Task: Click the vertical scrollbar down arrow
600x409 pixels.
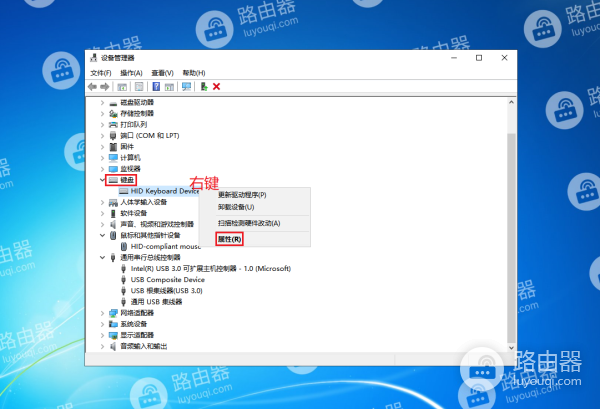Action: point(512,348)
